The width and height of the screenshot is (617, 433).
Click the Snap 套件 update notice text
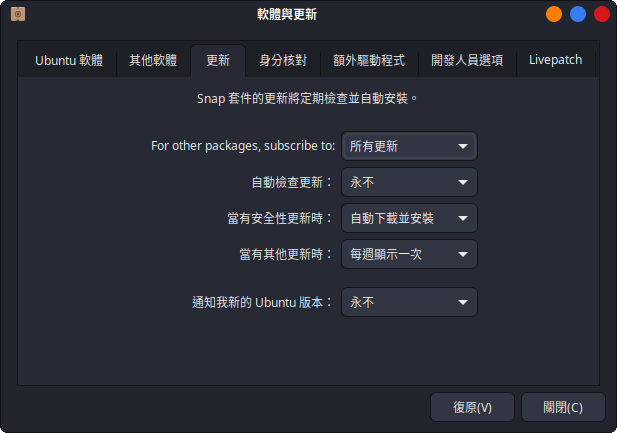pyautogui.click(x=307, y=98)
